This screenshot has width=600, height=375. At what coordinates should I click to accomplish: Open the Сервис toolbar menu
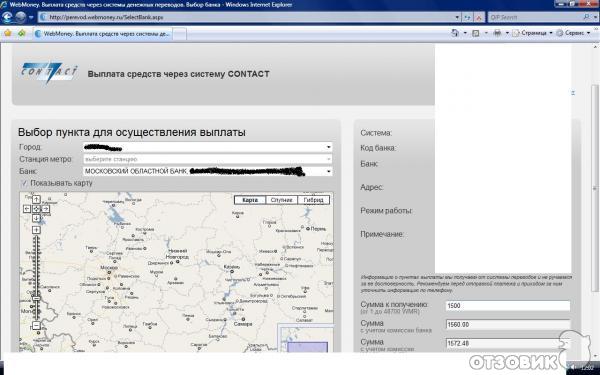(573, 33)
